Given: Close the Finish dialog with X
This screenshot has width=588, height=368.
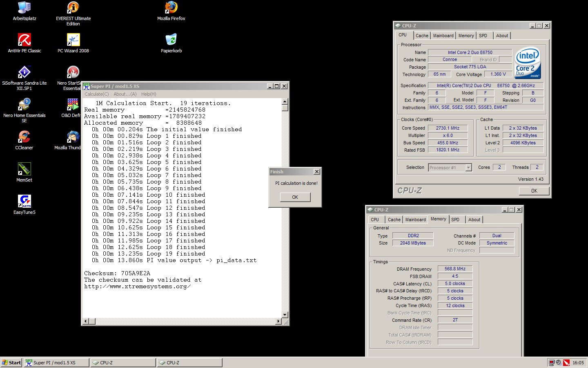Looking at the screenshot, I should 316,172.
